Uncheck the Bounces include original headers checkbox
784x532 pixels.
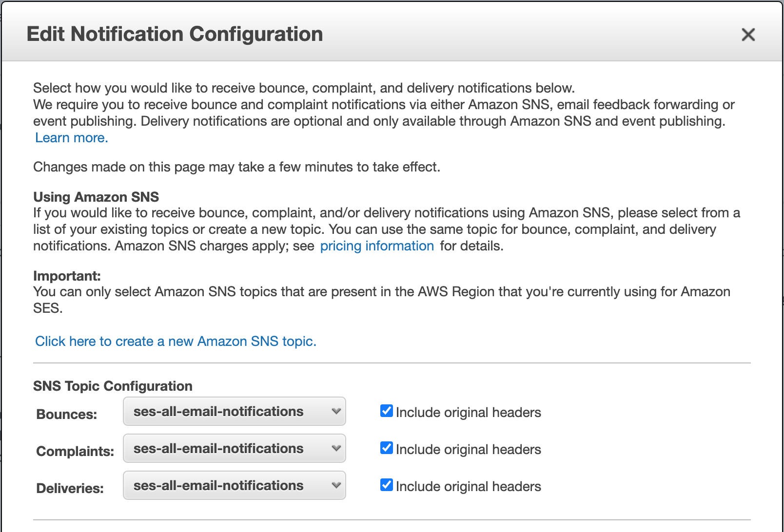[387, 411]
